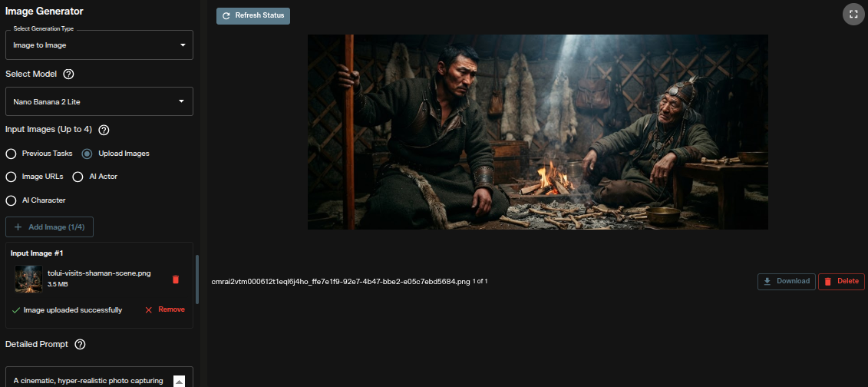Click Add Image (1/4) button
The width and height of the screenshot is (868, 387).
(49, 227)
